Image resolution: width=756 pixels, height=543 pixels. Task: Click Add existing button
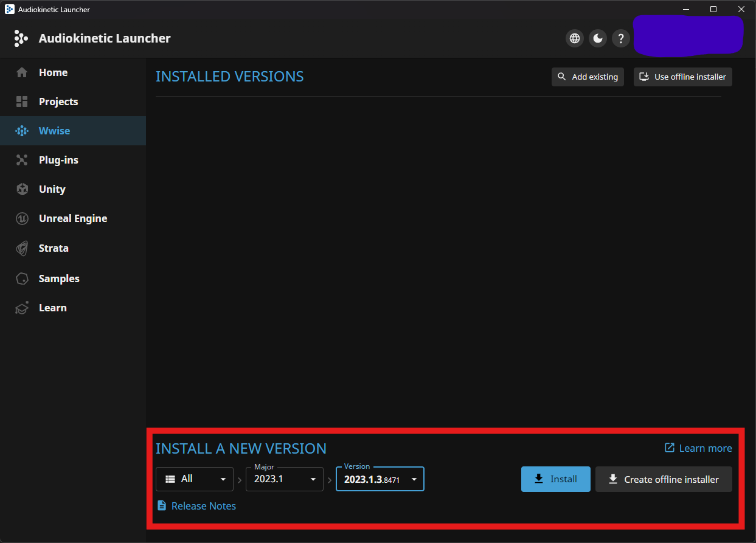[x=588, y=77]
